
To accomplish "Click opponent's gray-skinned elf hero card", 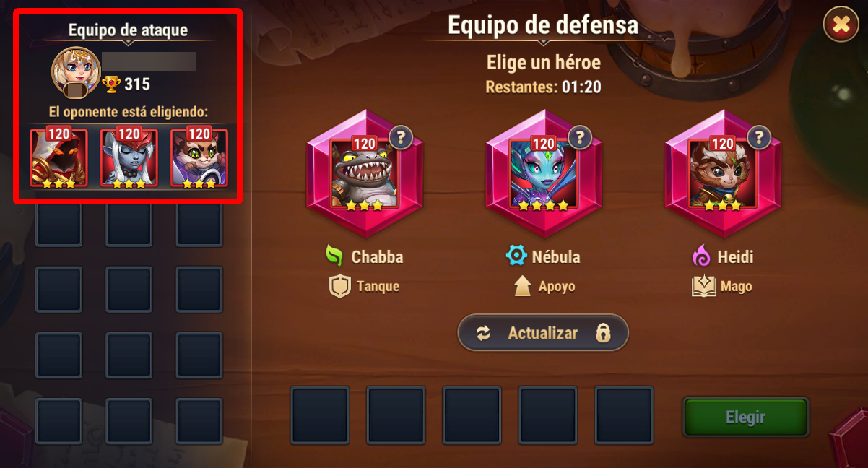I will 129,158.
